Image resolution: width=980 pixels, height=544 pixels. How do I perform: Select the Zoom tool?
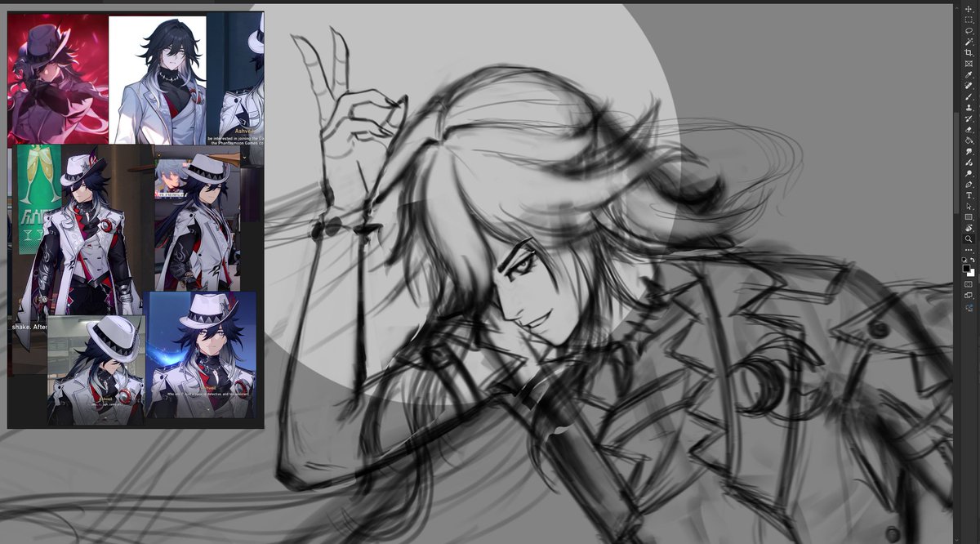click(x=969, y=239)
